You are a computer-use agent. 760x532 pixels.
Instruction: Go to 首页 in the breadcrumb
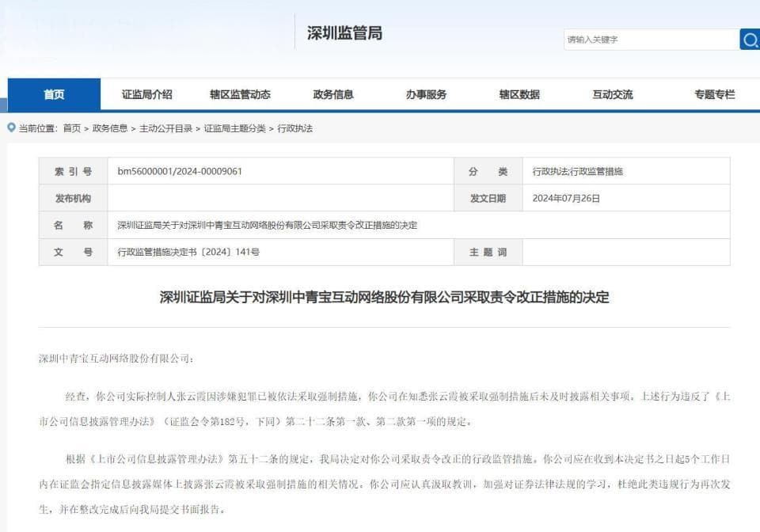[72, 128]
